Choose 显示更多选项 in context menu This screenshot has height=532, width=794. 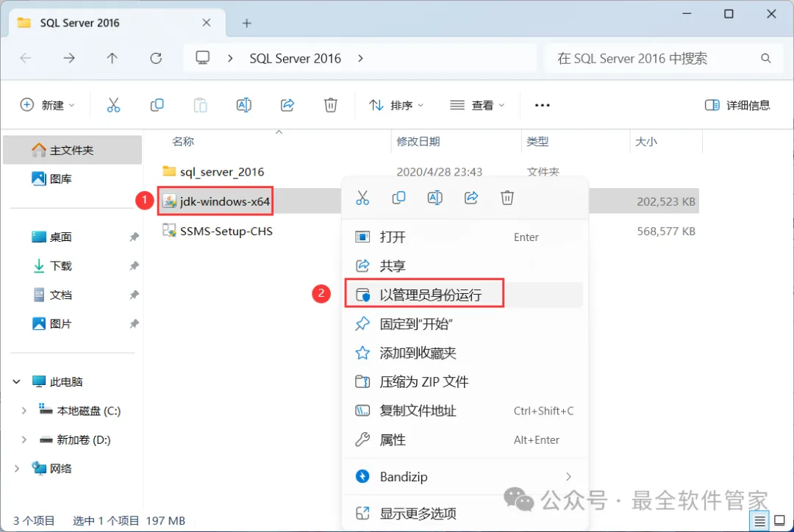464,514
